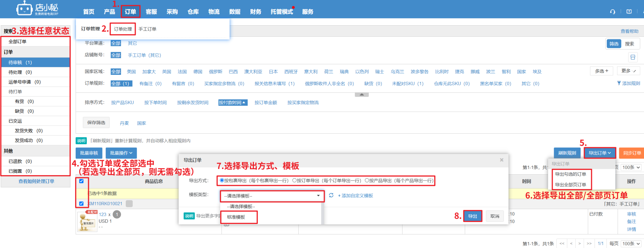
Task: Select 按订单导出 radio option
Action: (x=294, y=180)
